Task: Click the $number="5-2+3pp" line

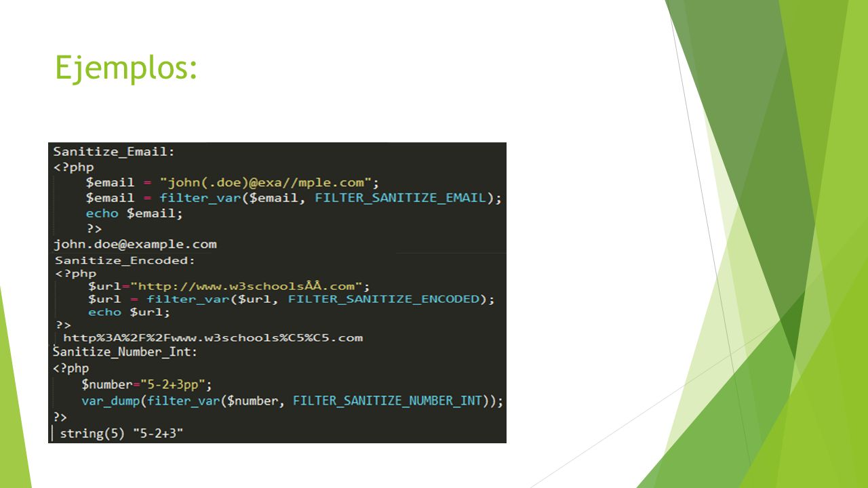Action: pos(147,385)
